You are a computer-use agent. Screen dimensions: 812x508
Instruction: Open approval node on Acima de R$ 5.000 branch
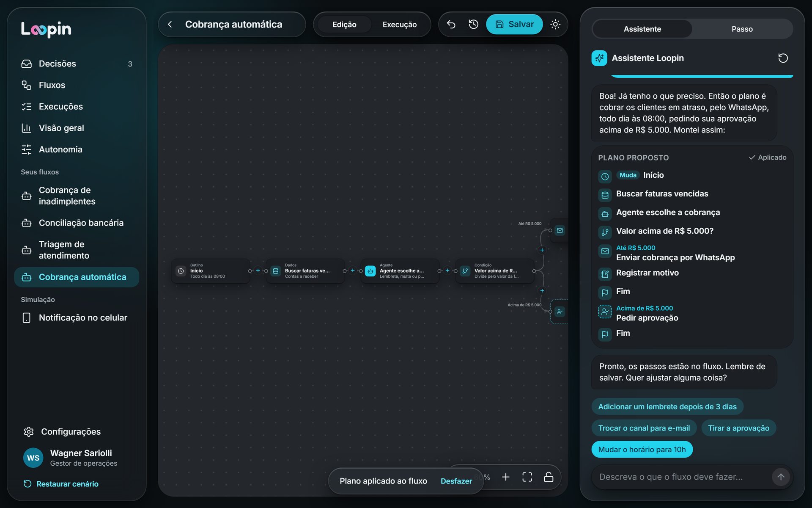point(560,312)
